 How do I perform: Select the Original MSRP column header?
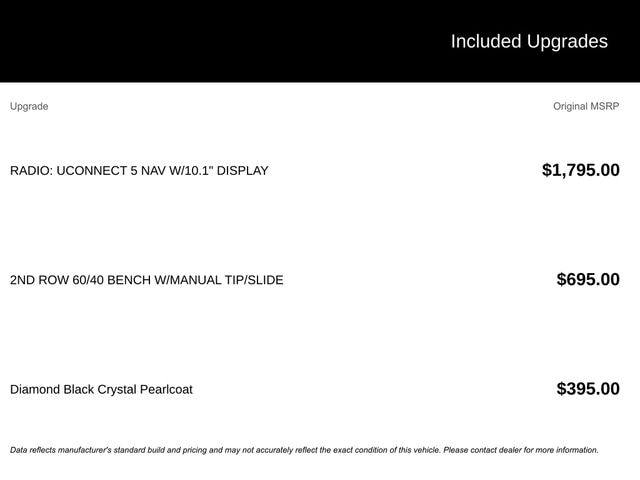point(586,106)
